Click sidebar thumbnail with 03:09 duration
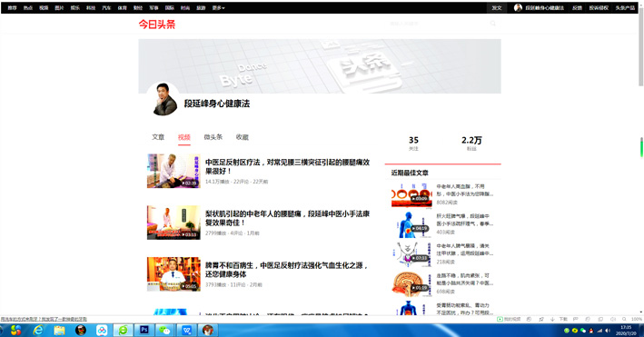The width and height of the screenshot is (644, 337). click(x=411, y=194)
